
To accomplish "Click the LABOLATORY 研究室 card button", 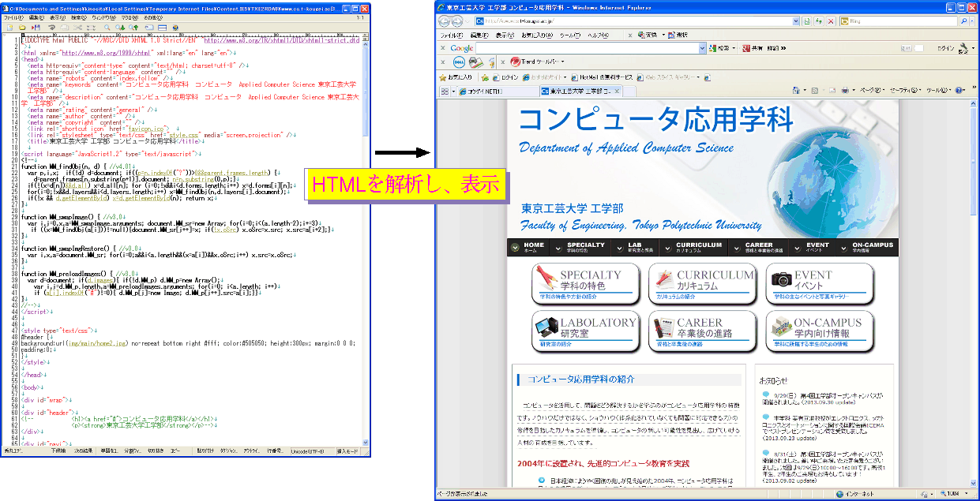I will click(586, 331).
